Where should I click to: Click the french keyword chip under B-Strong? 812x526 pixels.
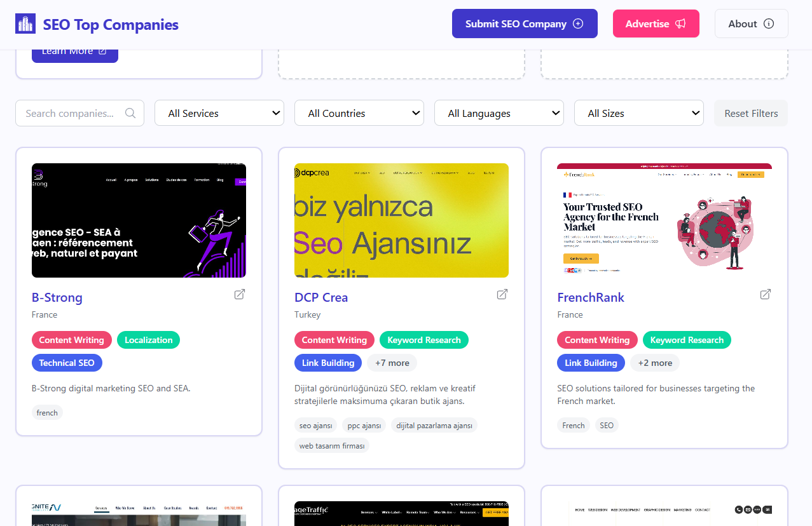pyautogui.click(x=47, y=413)
